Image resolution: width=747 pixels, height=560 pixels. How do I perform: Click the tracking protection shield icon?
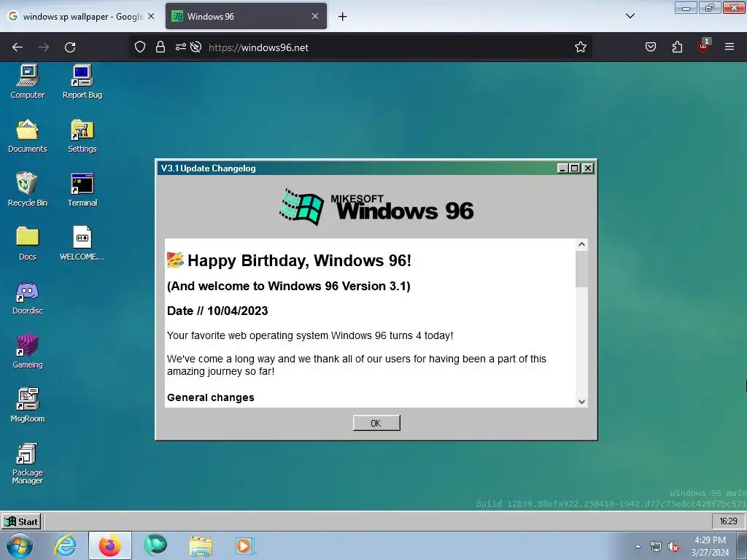point(139,47)
